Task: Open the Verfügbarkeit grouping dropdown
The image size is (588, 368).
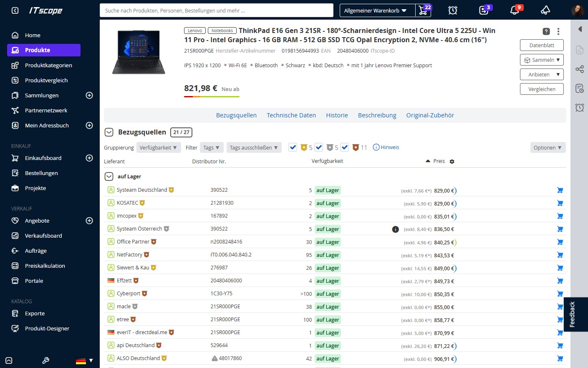Action: point(158,148)
